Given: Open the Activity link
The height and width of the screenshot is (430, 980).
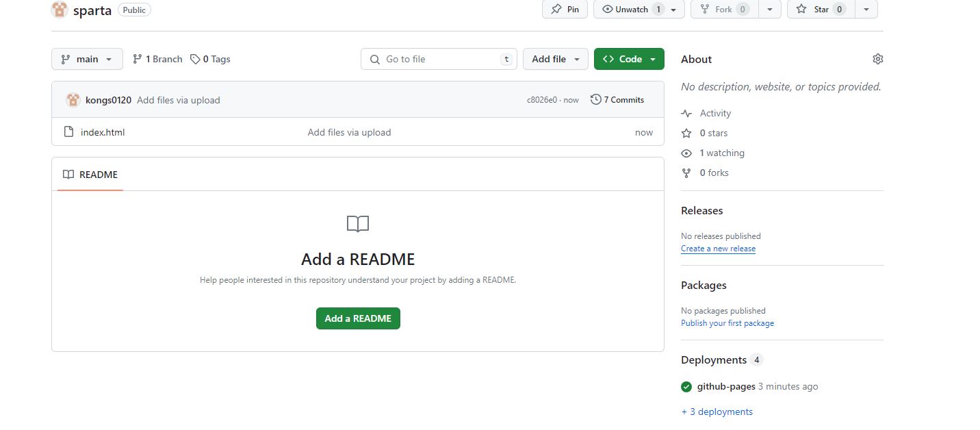Looking at the screenshot, I should click(x=715, y=114).
